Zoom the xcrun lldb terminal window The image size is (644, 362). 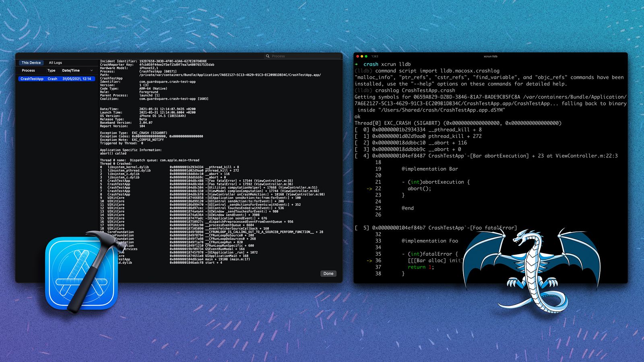pyautogui.click(x=366, y=56)
